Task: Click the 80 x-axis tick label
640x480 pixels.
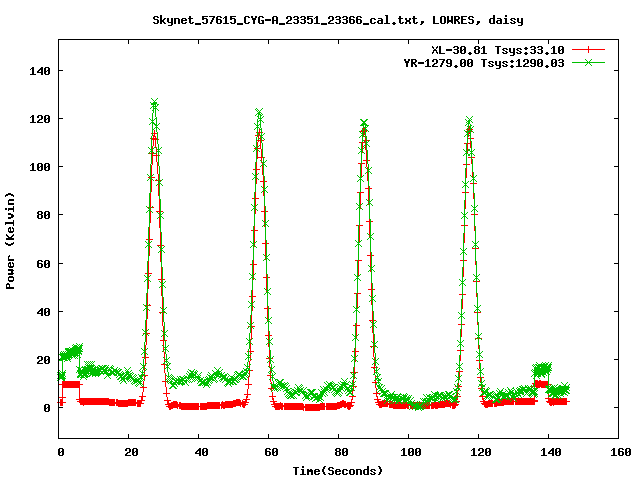Action: coord(342,452)
